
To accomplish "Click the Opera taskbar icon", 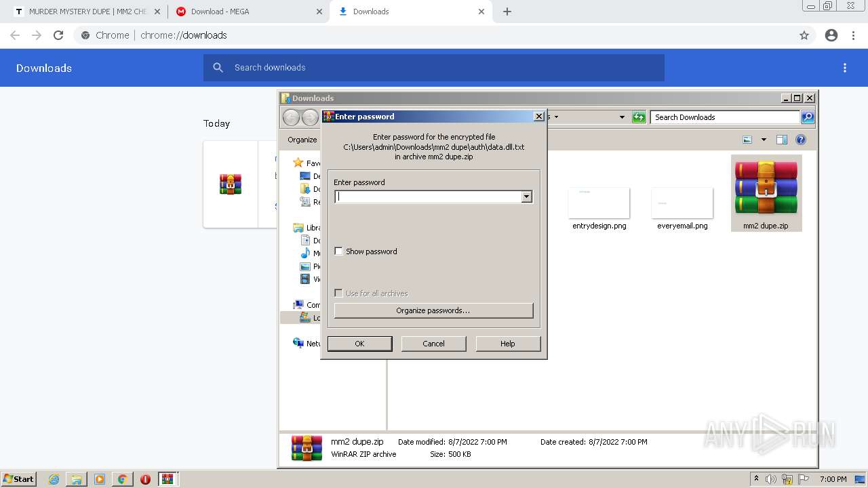I will [145, 479].
